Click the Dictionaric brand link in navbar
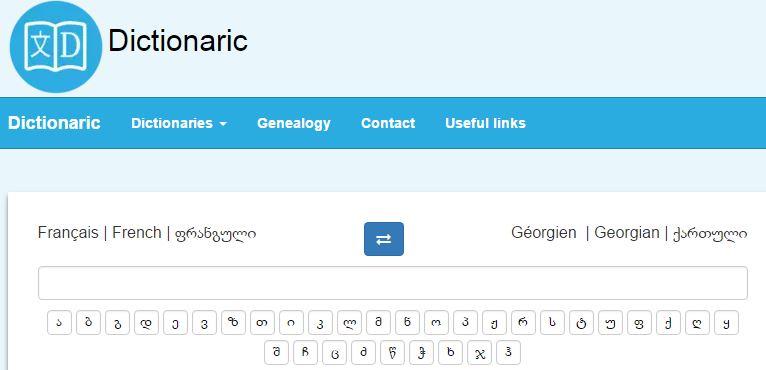The width and height of the screenshot is (766, 370). tap(54, 123)
